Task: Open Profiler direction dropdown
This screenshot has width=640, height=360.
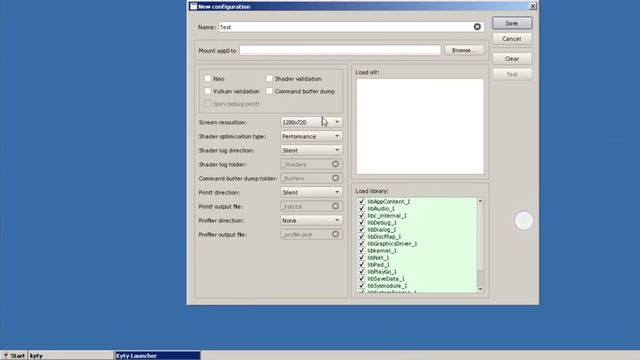Action: tap(311, 220)
